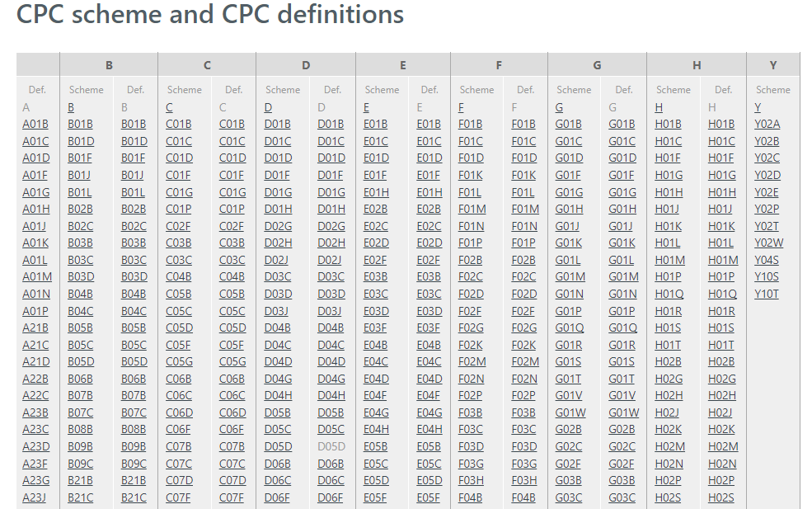Image resolution: width=812 pixels, height=509 pixels.
Task: Select the A01M definition link
Action: tap(37, 277)
